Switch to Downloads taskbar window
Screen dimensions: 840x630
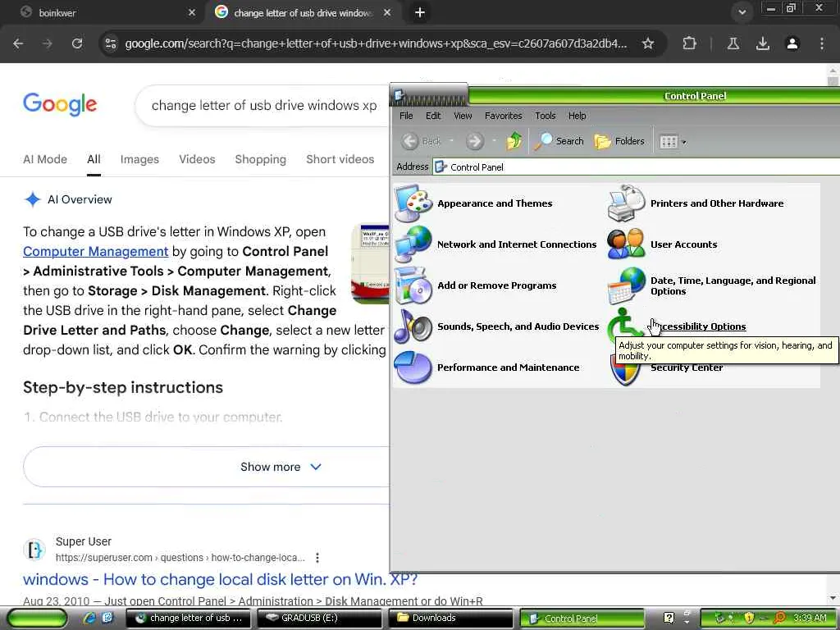tap(450, 619)
